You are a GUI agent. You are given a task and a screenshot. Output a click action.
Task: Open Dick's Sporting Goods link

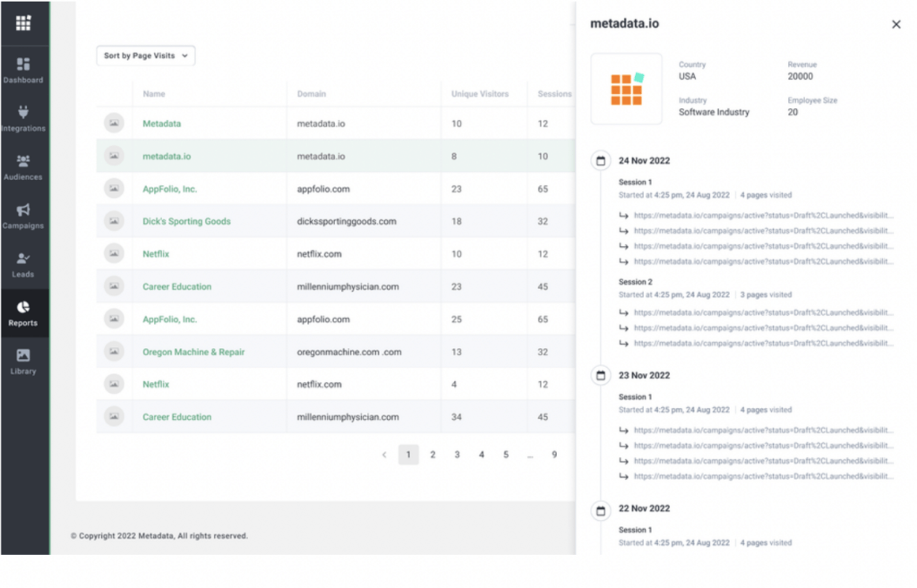pyautogui.click(x=186, y=221)
